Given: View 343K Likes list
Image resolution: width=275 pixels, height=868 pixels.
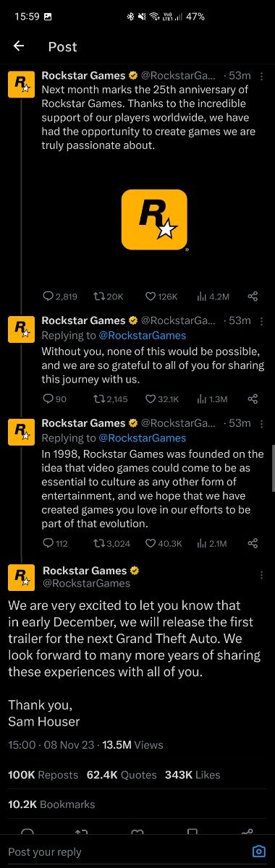Looking at the screenshot, I should click(x=192, y=775).
